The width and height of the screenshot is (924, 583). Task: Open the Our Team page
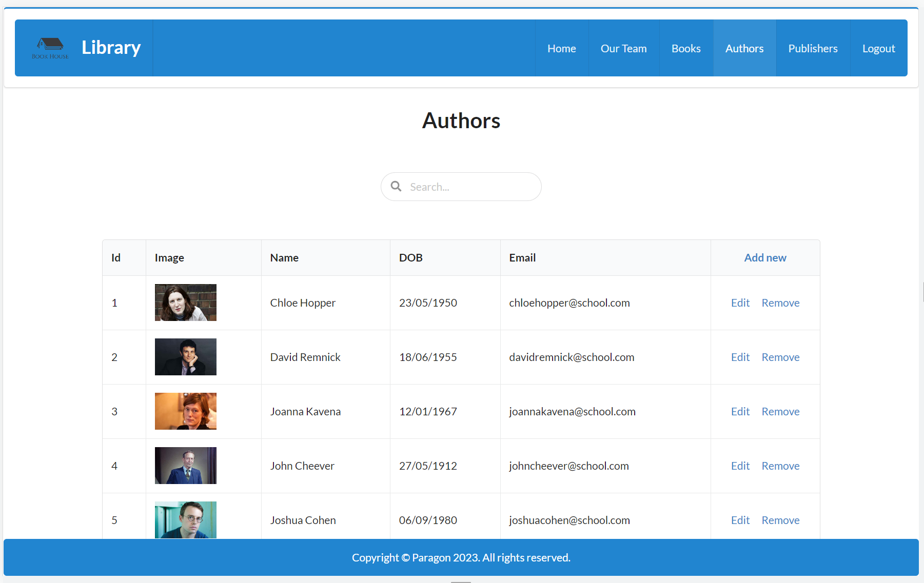pos(623,48)
